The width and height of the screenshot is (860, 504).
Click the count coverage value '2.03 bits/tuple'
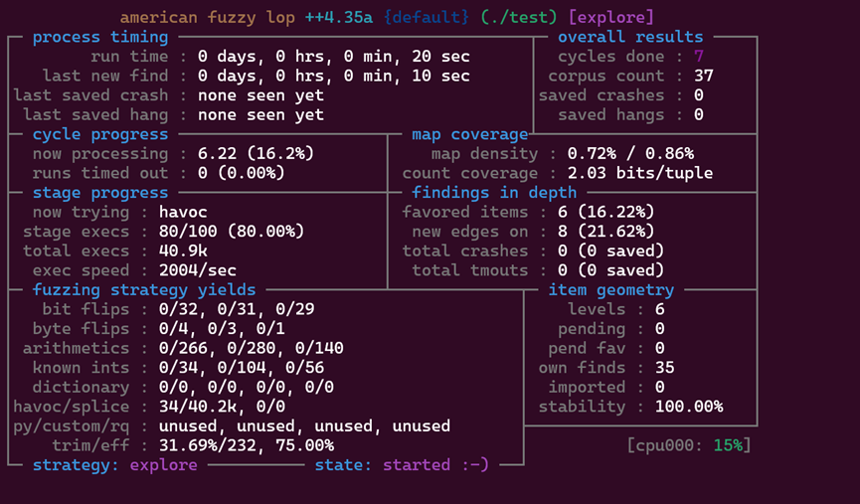pos(640,173)
